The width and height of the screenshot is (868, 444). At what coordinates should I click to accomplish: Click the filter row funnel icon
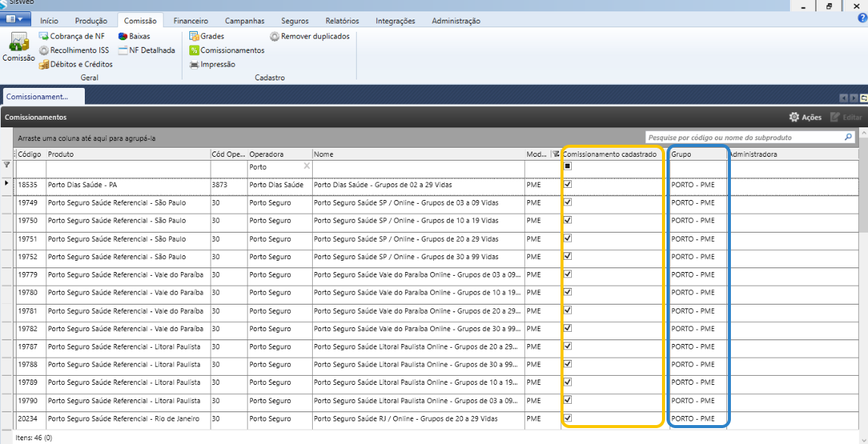pyautogui.click(x=7, y=165)
